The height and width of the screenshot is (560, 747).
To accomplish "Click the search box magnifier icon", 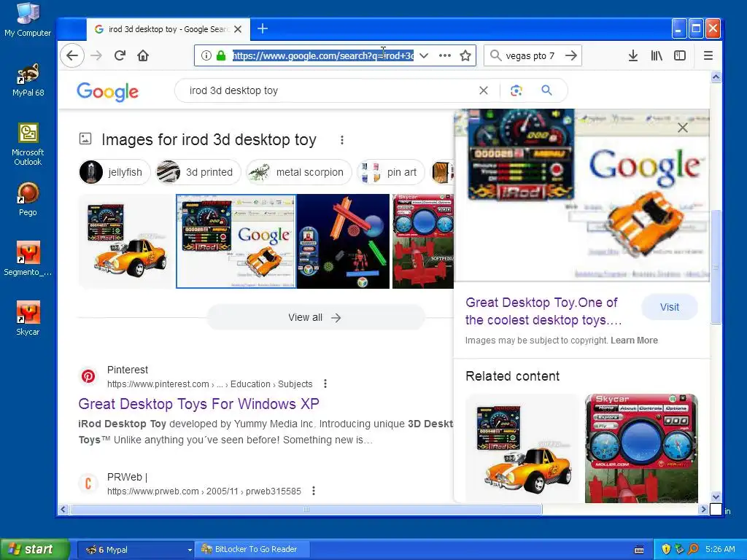I will coord(495,55).
